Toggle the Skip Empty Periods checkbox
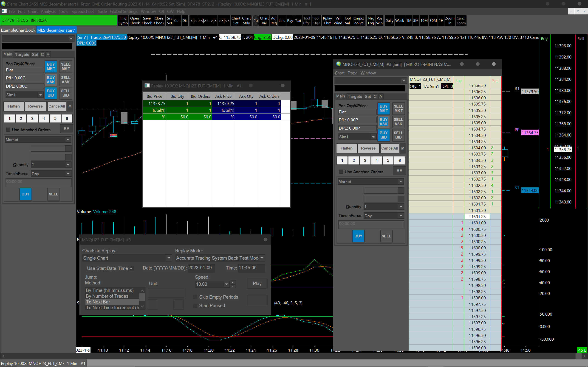The width and height of the screenshot is (588, 367). (195, 297)
